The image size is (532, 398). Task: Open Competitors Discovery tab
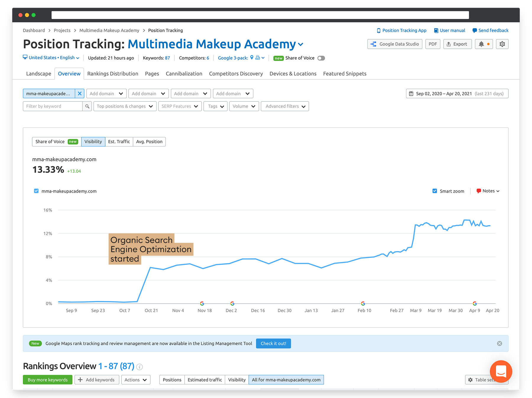click(236, 74)
